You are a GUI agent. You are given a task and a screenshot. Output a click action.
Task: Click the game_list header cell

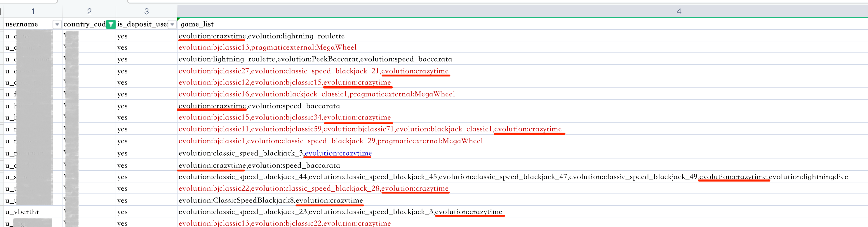(523, 24)
